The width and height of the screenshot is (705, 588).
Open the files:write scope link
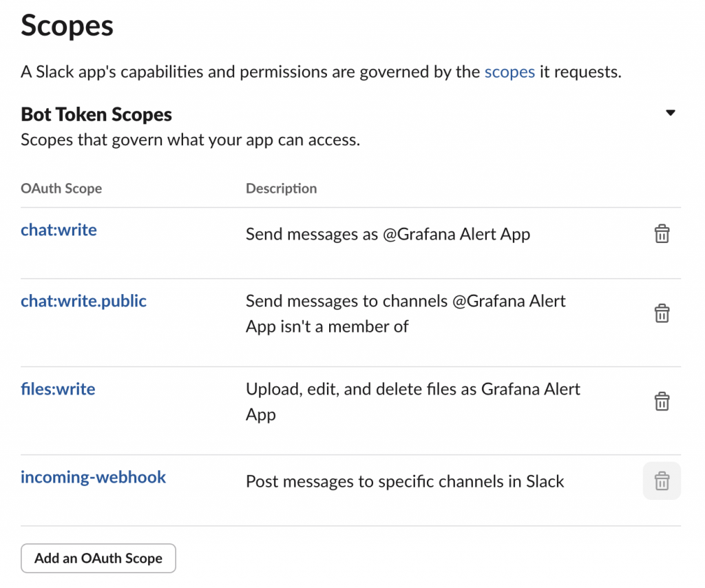(58, 389)
